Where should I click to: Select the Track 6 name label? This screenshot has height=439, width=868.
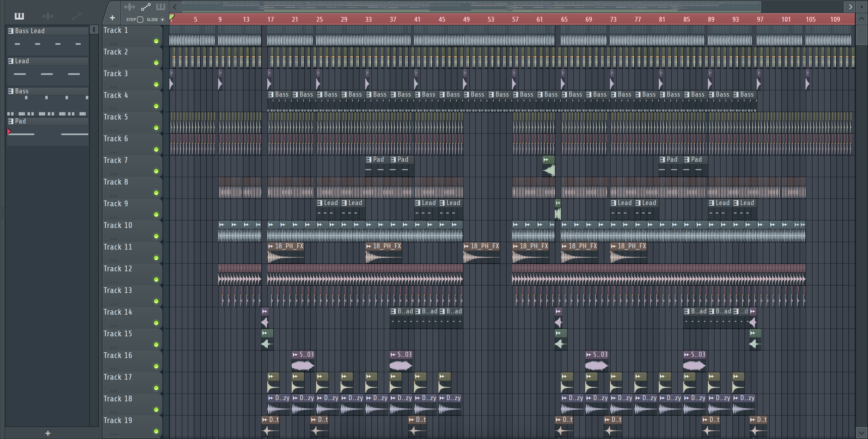[115, 139]
